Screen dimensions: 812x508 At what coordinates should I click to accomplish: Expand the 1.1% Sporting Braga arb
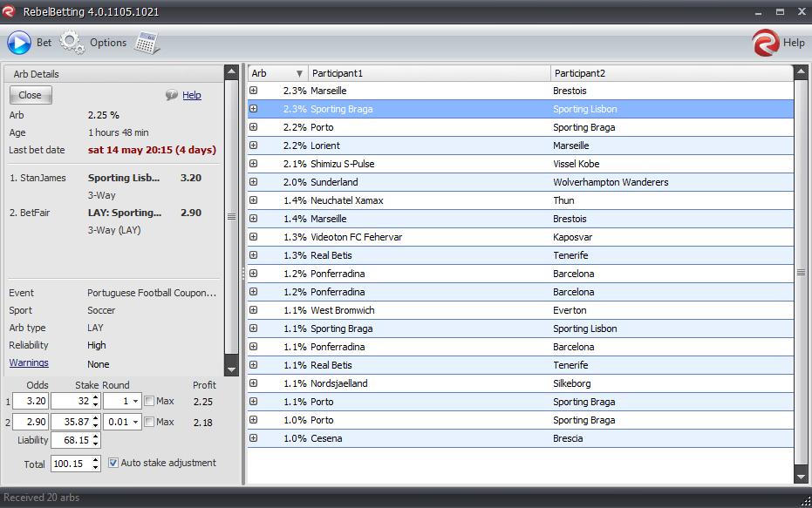253,329
